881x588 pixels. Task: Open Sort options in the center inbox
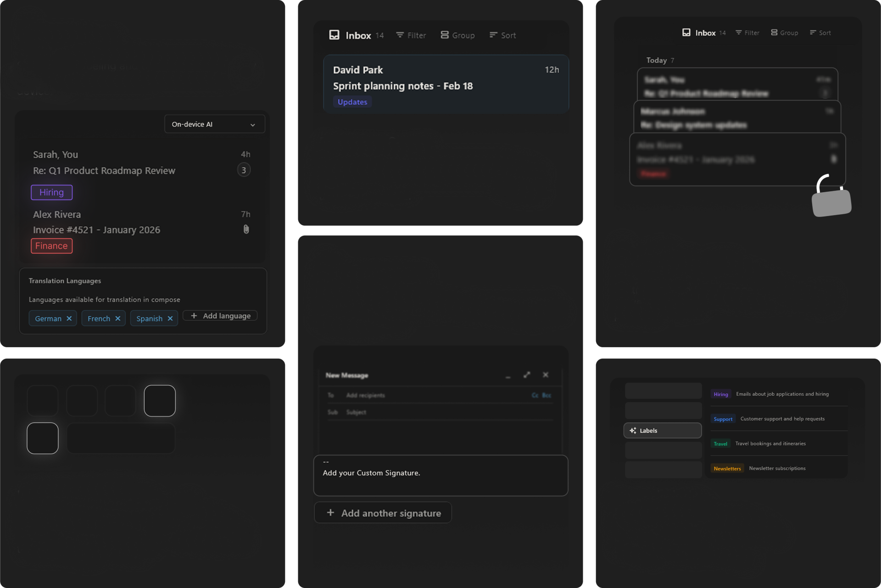(502, 35)
